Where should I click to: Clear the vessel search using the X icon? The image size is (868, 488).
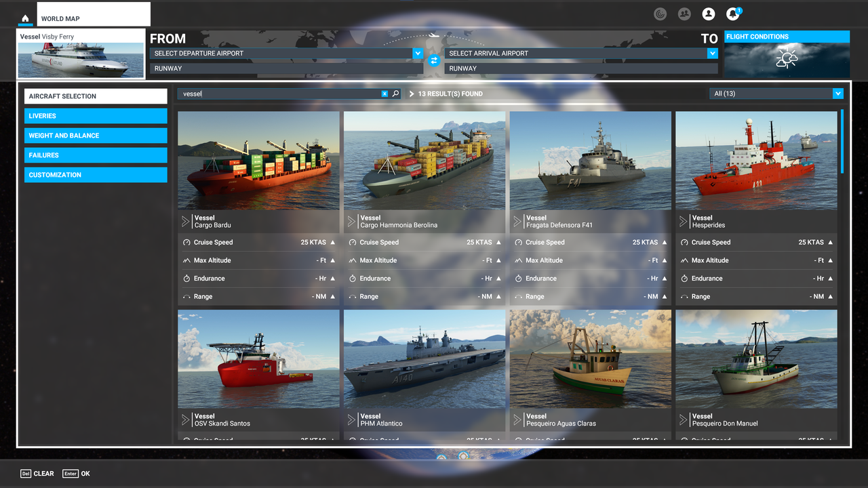coord(385,93)
